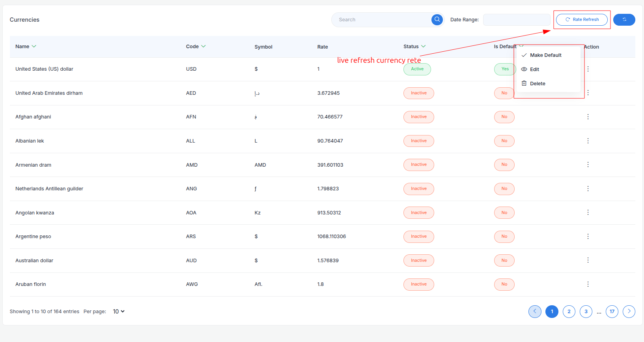Click Inactive status badge for Armenian dram
The width and height of the screenshot is (644, 342).
click(x=419, y=165)
